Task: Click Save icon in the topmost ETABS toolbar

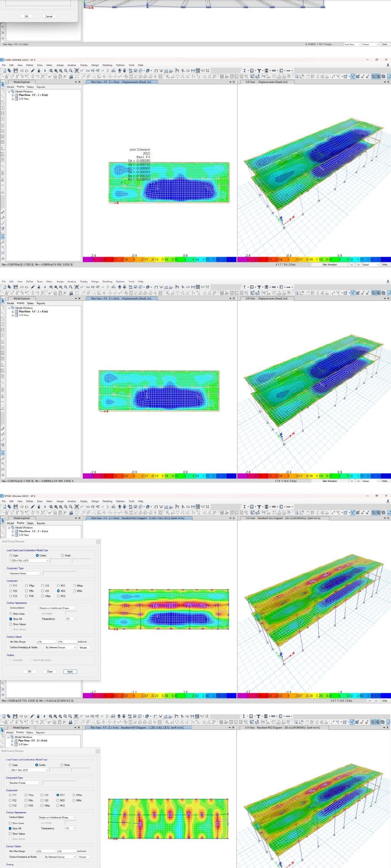Action: (15, 71)
